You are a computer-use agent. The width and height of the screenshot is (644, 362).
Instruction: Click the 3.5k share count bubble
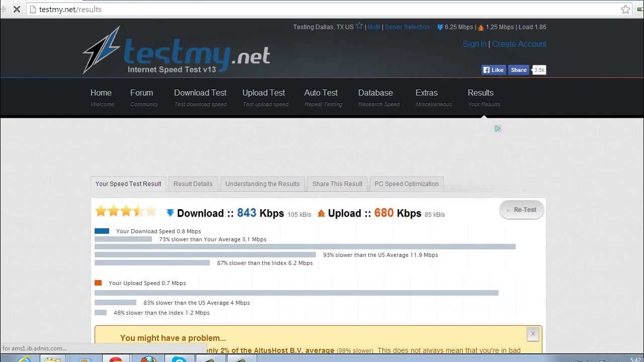539,70
